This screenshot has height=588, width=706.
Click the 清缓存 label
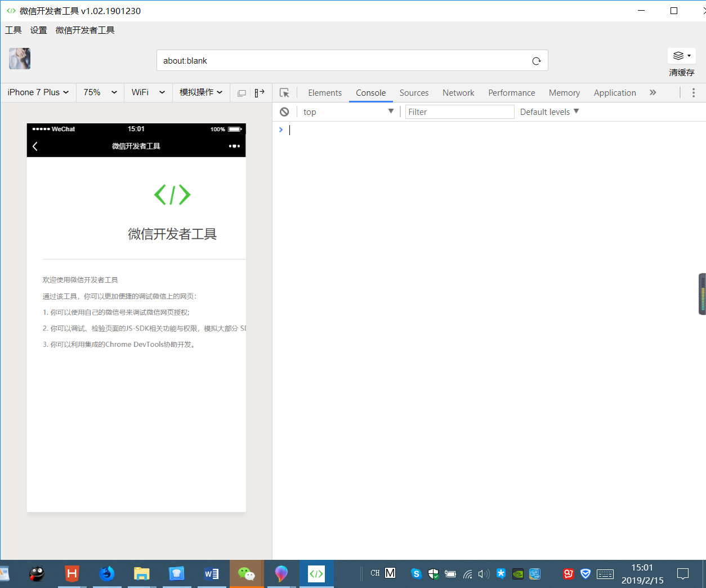tap(682, 73)
